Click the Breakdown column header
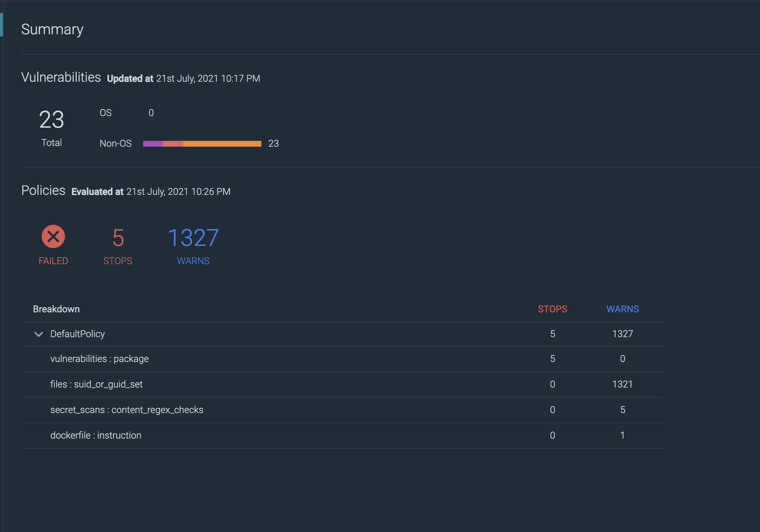 click(x=56, y=309)
